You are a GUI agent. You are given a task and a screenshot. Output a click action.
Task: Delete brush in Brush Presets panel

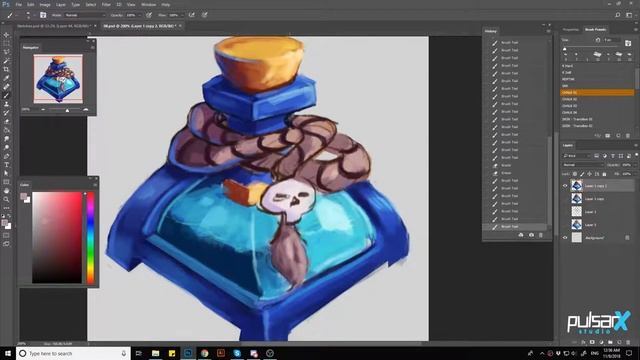(x=628, y=136)
